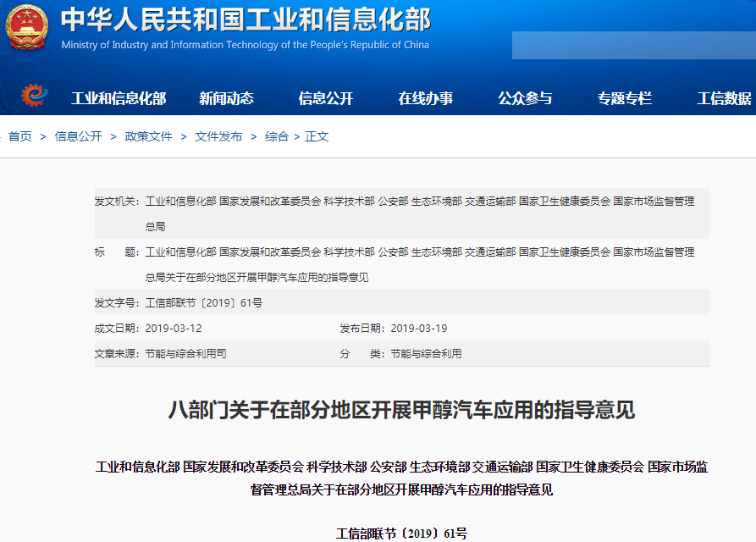Click 信息公开 in the breadcrumb trail
Screen dimensions: 756x542
(77, 135)
